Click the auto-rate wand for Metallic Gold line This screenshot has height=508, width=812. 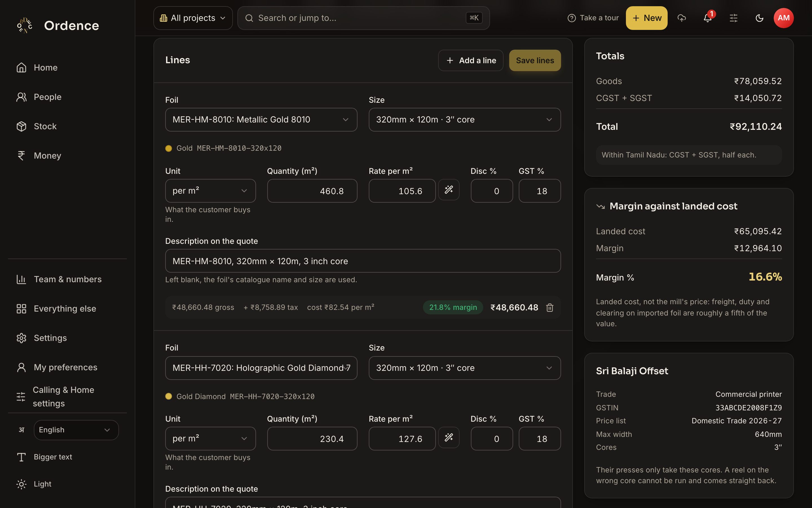pyautogui.click(x=449, y=190)
